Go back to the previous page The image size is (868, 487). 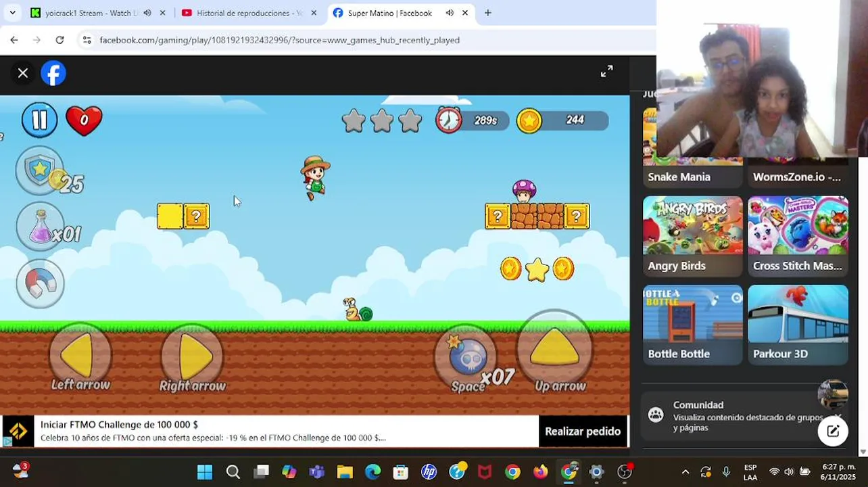14,40
